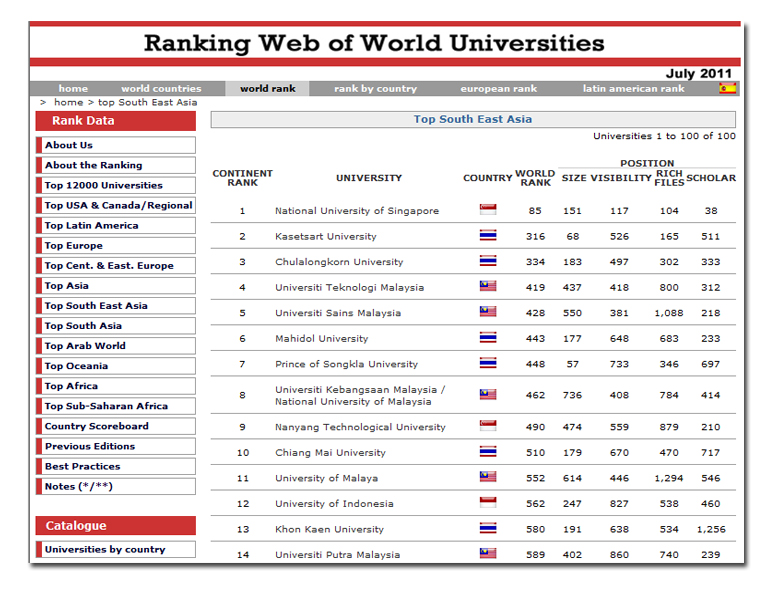Click the Top South East Asia heading

(x=473, y=119)
